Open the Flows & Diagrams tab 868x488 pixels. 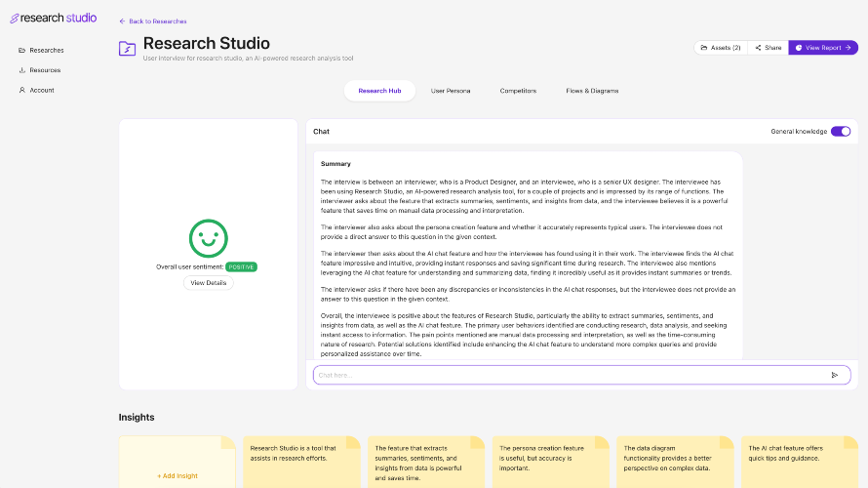[592, 91]
